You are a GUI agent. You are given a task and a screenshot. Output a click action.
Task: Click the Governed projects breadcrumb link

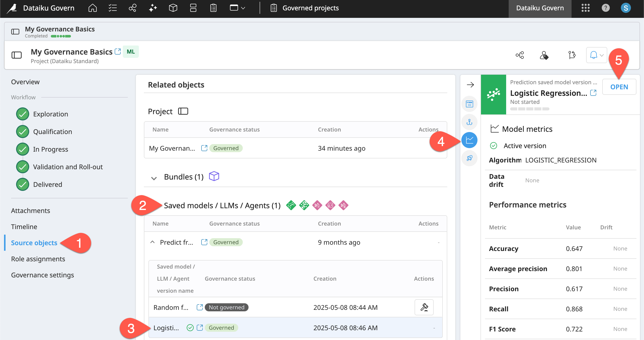pyautogui.click(x=310, y=8)
